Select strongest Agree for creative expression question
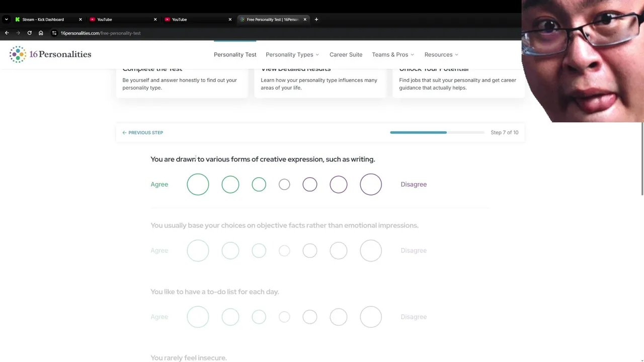The height and width of the screenshot is (362, 644). [x=198, y=185]
